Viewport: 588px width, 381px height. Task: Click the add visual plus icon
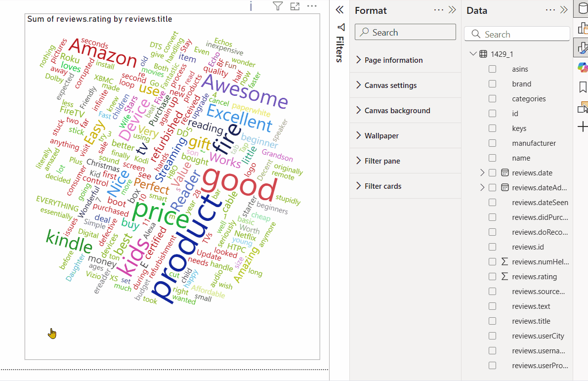point(582,127)
